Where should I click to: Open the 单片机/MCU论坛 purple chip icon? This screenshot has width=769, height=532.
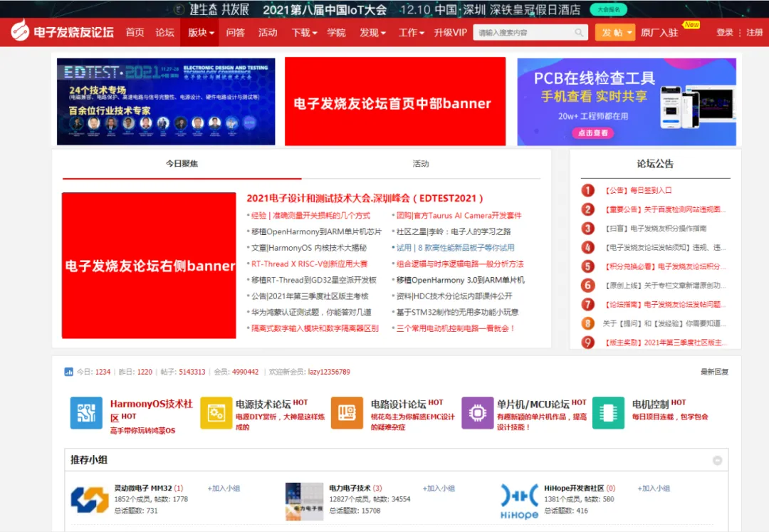(x=477, y=413)
